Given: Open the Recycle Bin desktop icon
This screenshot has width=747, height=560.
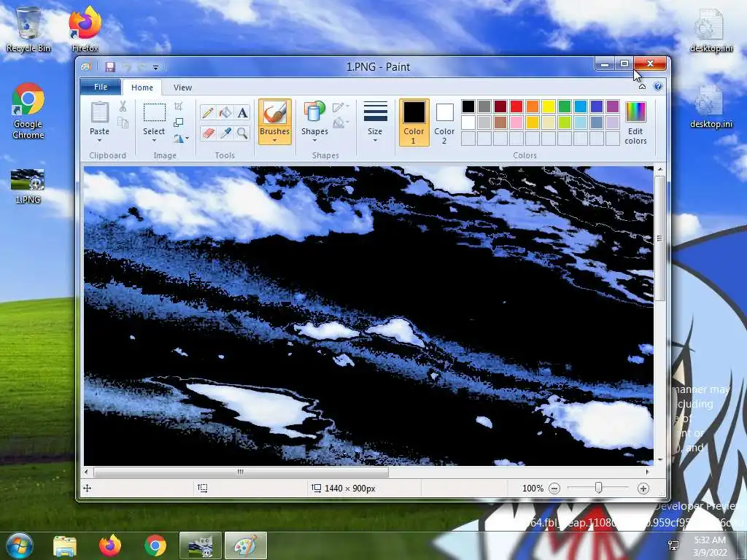Looking at the screenshot, I should [x=28, y=29].
